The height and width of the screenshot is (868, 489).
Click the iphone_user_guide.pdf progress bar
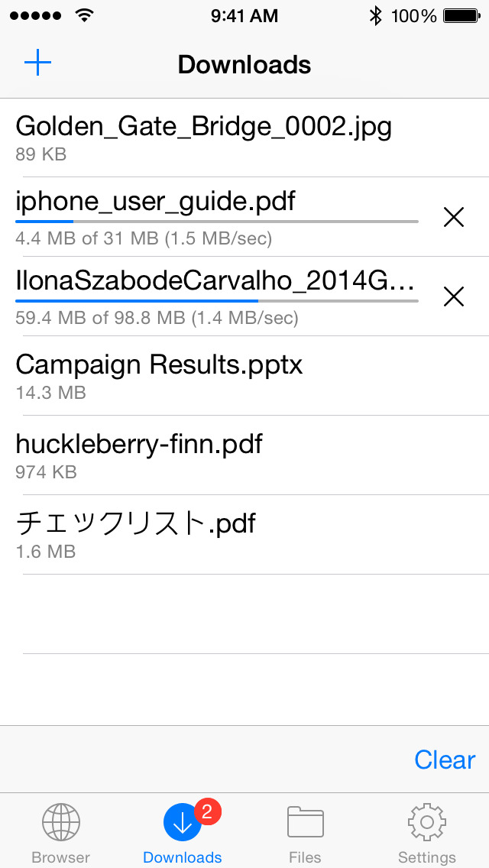click(x=217, y=222)
